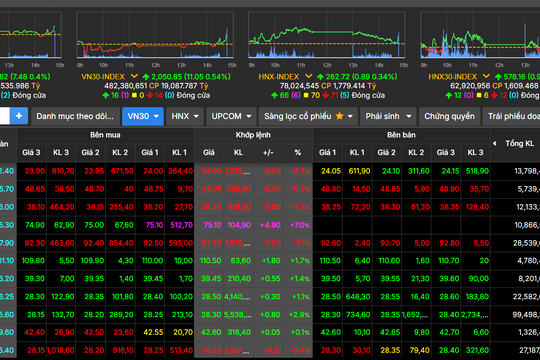540x360 pixels.
Task: Click the sell volume 321,60 cell
Action: pyautogui.click(x=477, y=350)
